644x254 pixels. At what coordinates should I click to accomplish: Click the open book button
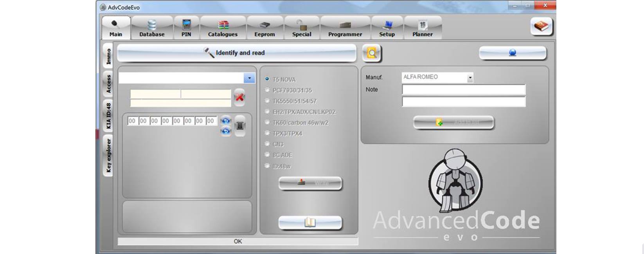(310, 223)
